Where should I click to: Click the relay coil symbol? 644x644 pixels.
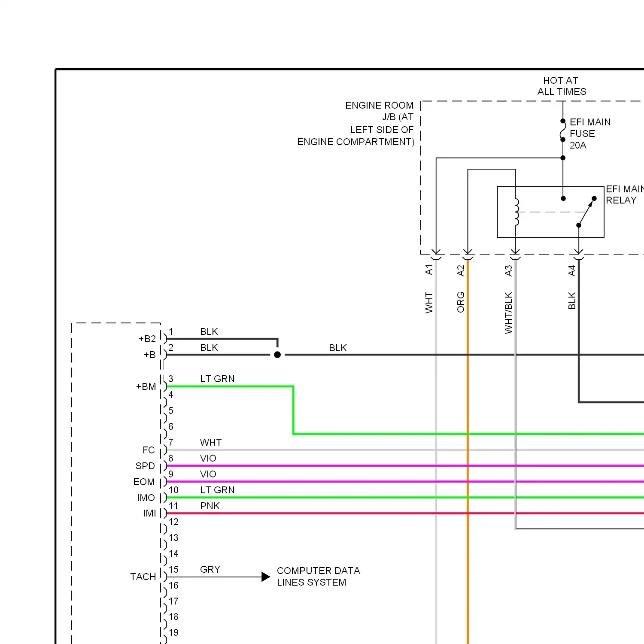[x=516, y=212]
